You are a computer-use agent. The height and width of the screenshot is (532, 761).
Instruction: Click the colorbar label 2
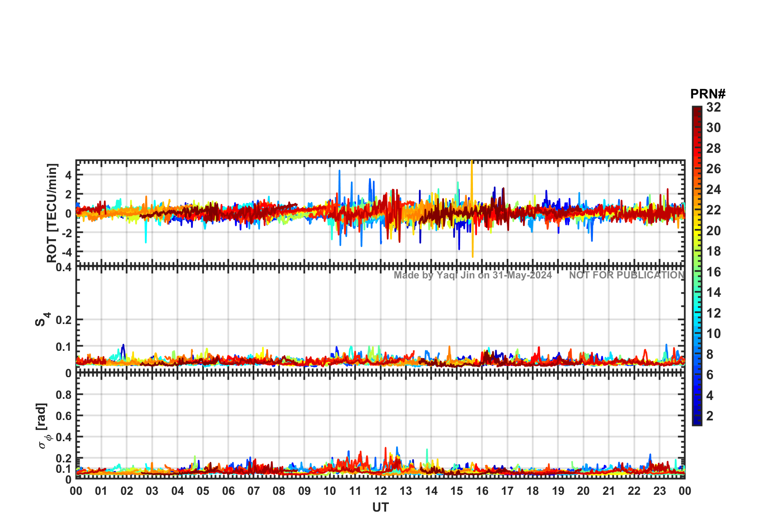point(710,416)
